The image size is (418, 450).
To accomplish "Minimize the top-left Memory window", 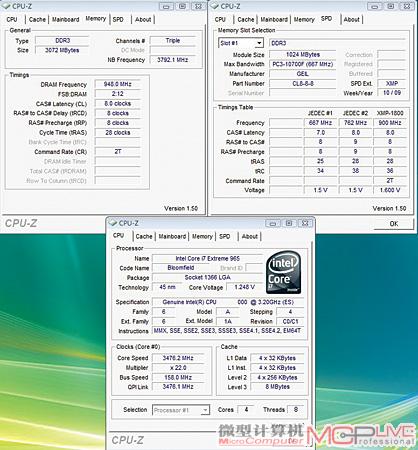I will click(x=166, y=6).
